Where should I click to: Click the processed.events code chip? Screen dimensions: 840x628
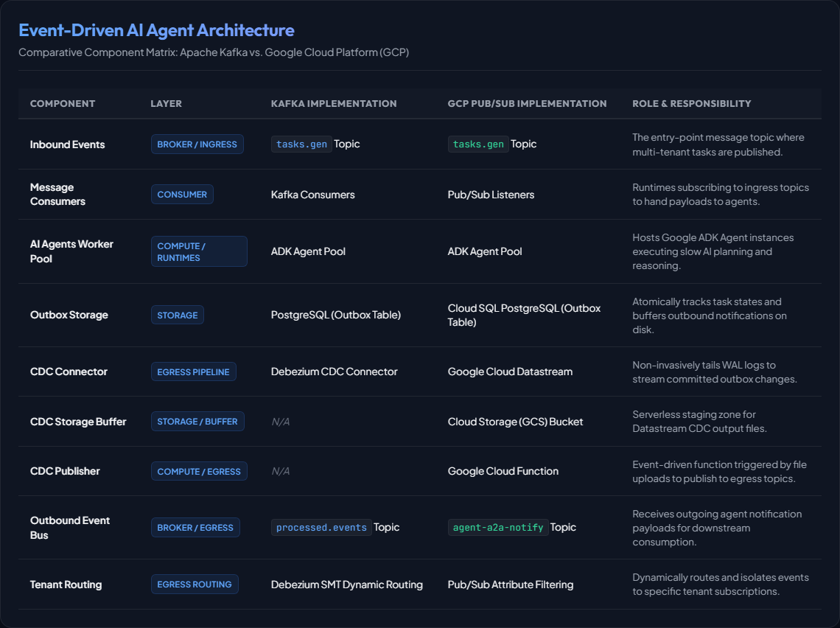point(321,527)
